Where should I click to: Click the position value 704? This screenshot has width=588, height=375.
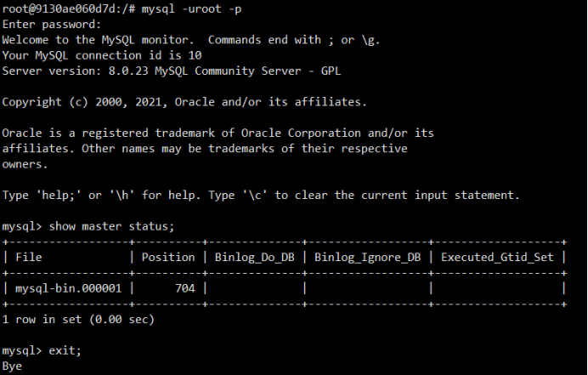click(x=184, y=288)
